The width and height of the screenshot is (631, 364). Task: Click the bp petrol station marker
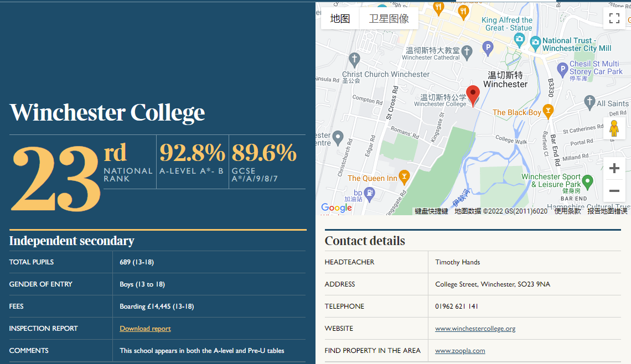369,195
